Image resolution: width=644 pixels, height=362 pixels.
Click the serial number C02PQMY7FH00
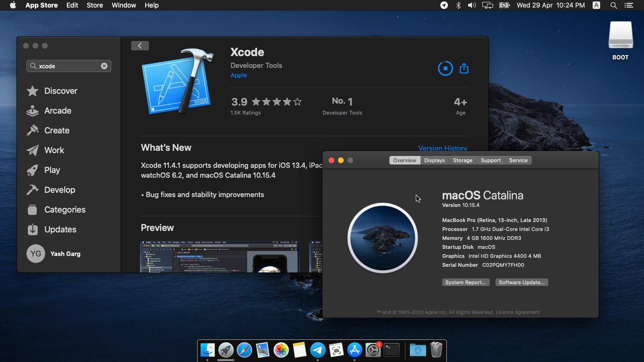click(x=503, y=265)
